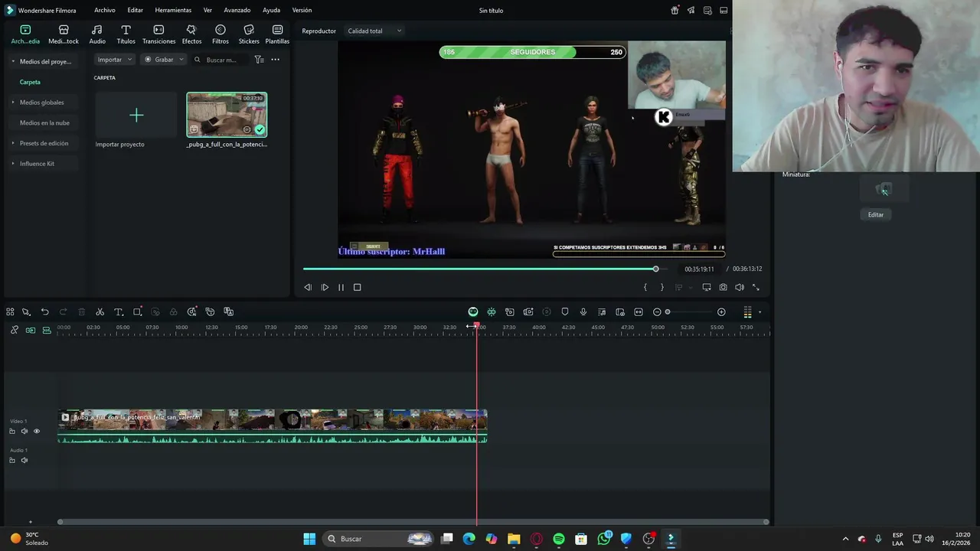The height and width of the screenshot is (551, 980).
Task: Expand the Medios globales section
Action: 13,103
